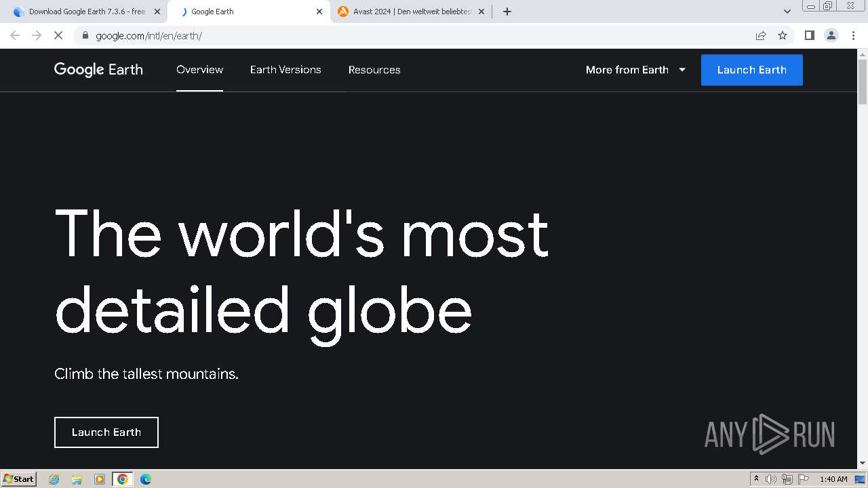Close the Download Google Earth 7.3.6 tab
This screenshot has height=488, width=868.
point(157,12)
